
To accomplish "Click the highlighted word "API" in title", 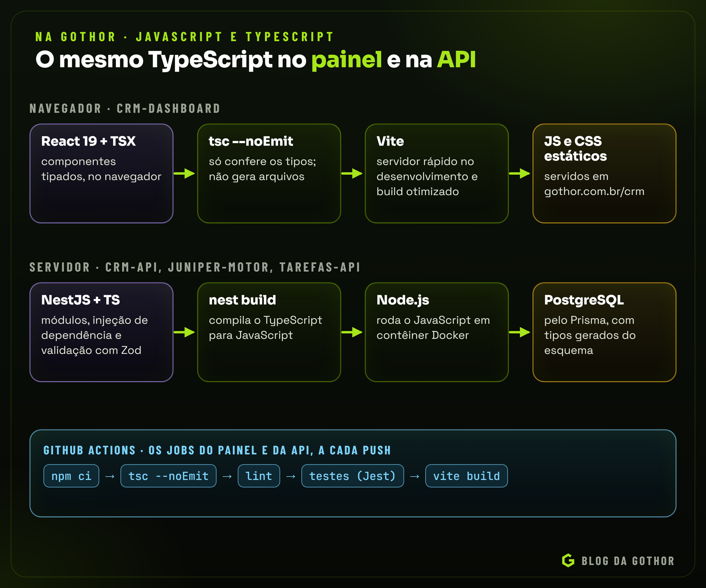I will 457,59.
